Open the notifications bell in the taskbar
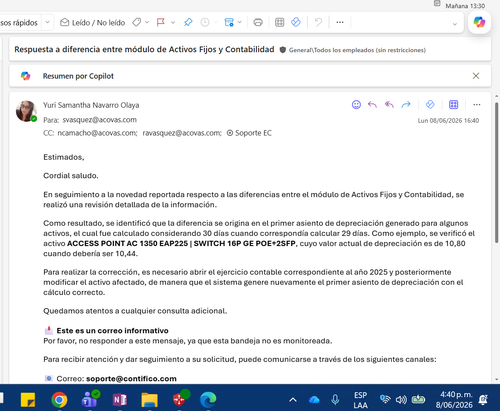Screen dimensions: 500x411 (x=483, y=400)
